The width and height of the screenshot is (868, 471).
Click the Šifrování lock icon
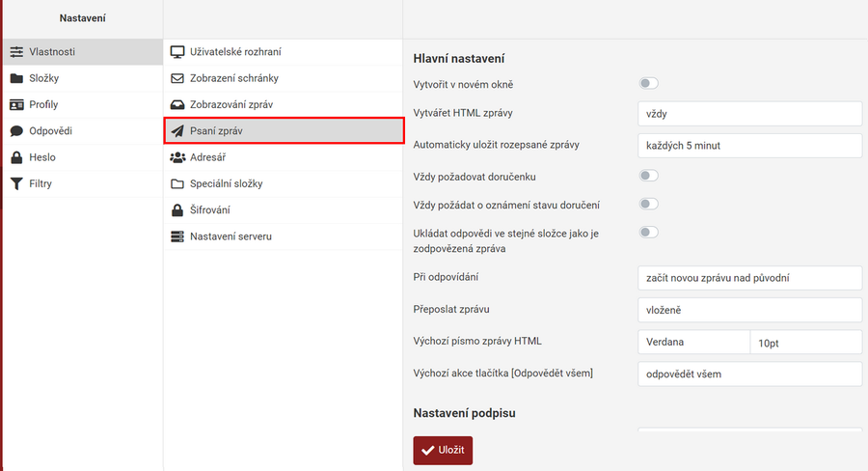pyautogui.click(x=177, y=210)
